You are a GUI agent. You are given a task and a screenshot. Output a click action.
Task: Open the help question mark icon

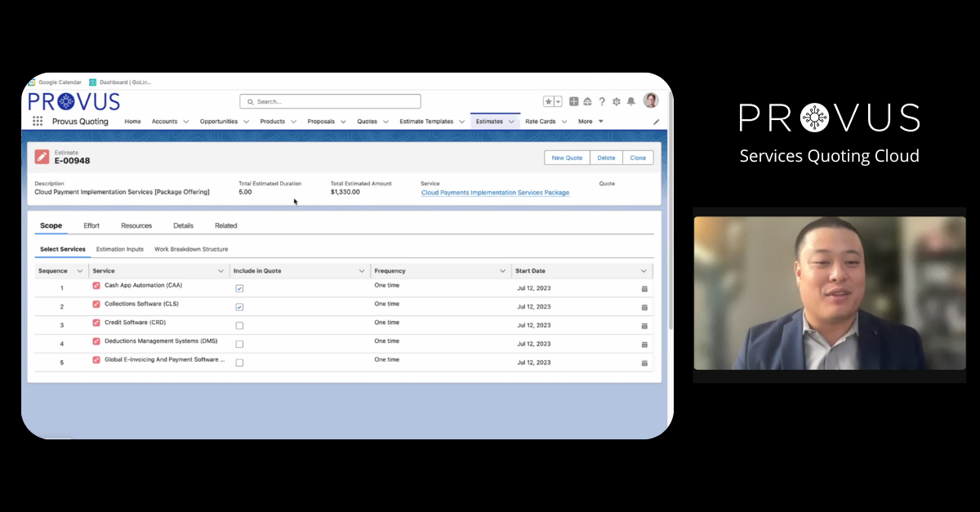point(602,101)
